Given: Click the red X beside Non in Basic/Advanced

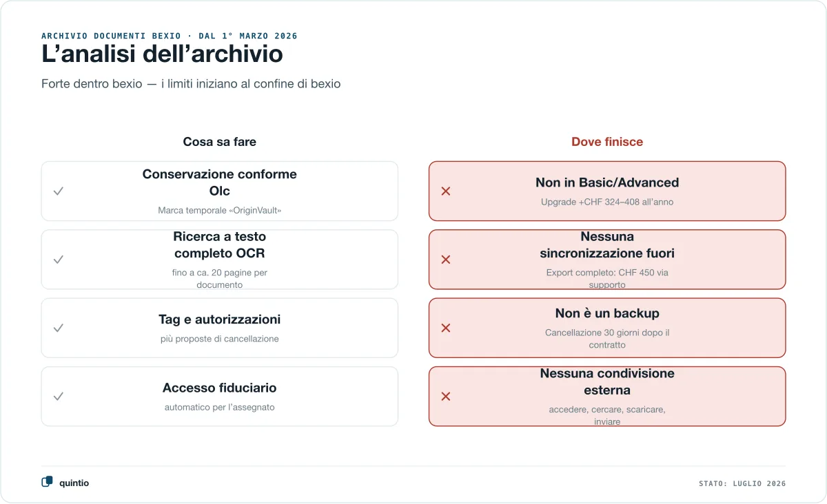Looking at the screenshot, I should tap(446, 191).
